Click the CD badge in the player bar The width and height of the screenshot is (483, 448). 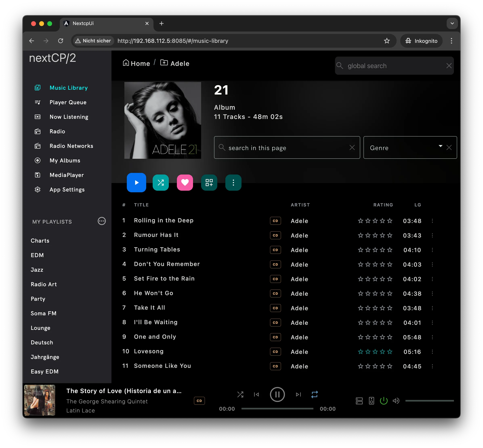click(199, 401)
